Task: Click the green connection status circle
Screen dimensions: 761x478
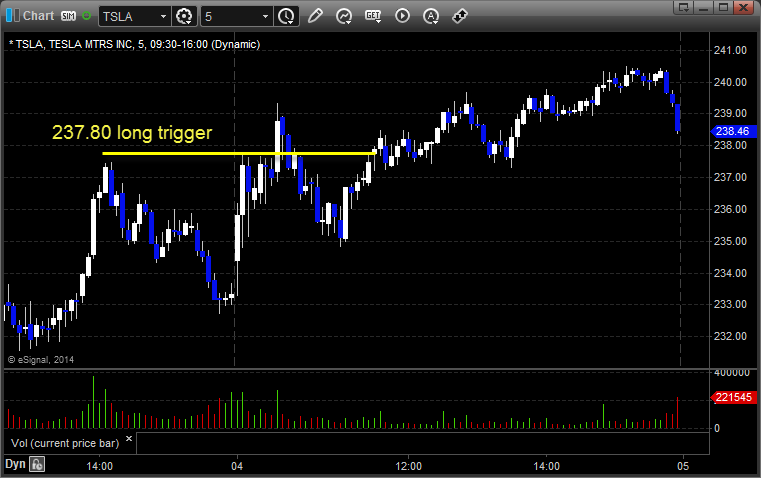Action: coord(87,16)
